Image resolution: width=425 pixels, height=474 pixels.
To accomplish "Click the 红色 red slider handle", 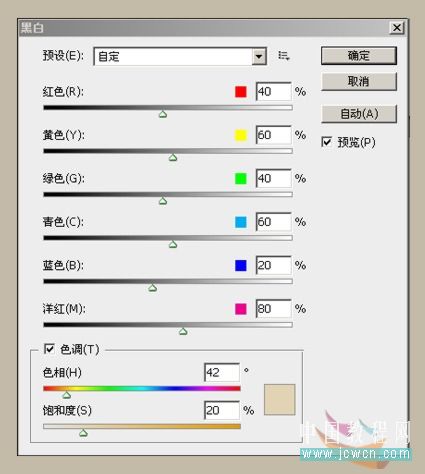I will (163, 114).
